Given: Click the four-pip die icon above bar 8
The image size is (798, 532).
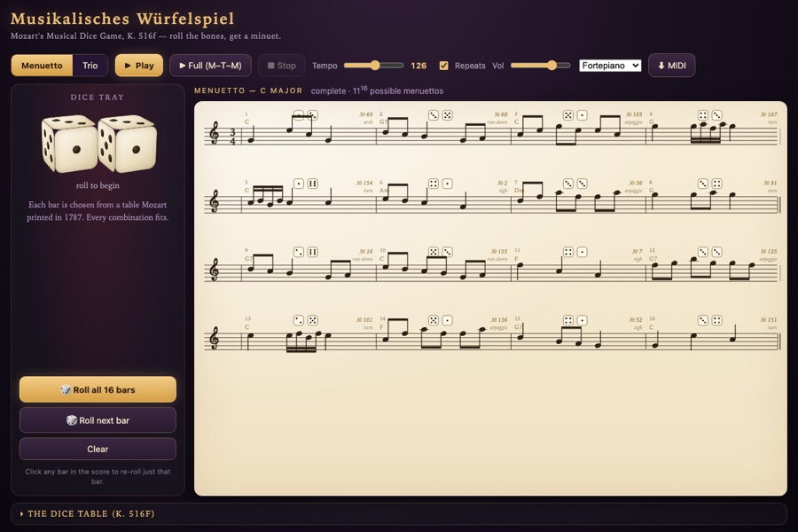Looking at the screenshot, I should 716,184.
